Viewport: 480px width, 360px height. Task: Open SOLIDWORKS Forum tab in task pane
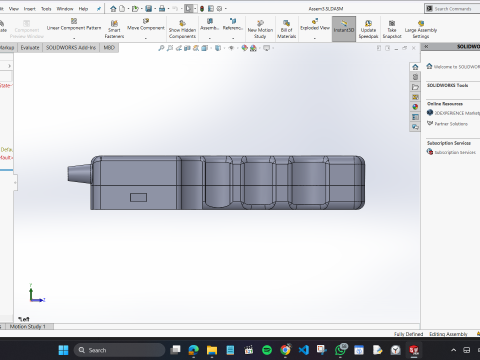[415, 127]
